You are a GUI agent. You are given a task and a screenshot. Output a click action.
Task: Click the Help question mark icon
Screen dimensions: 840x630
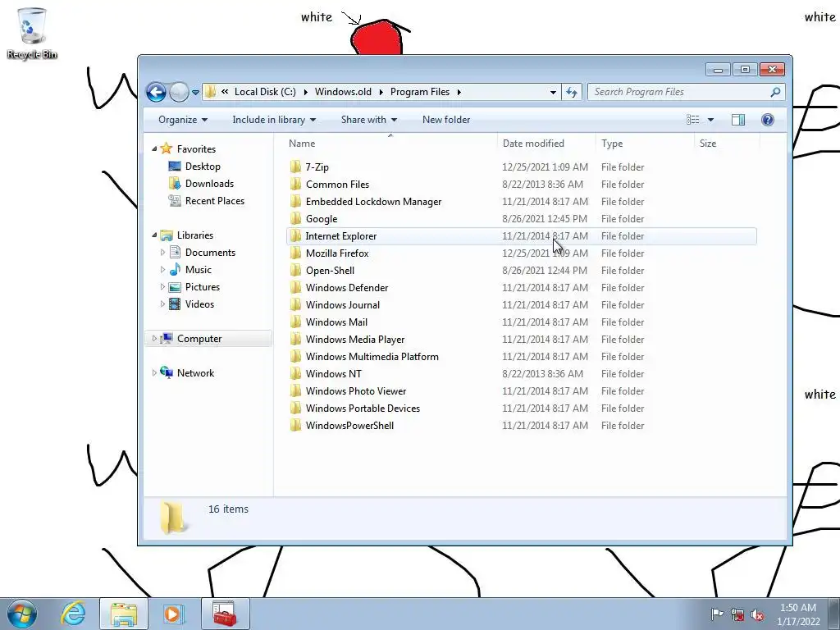pyautogui.click(x=768, y=120)
